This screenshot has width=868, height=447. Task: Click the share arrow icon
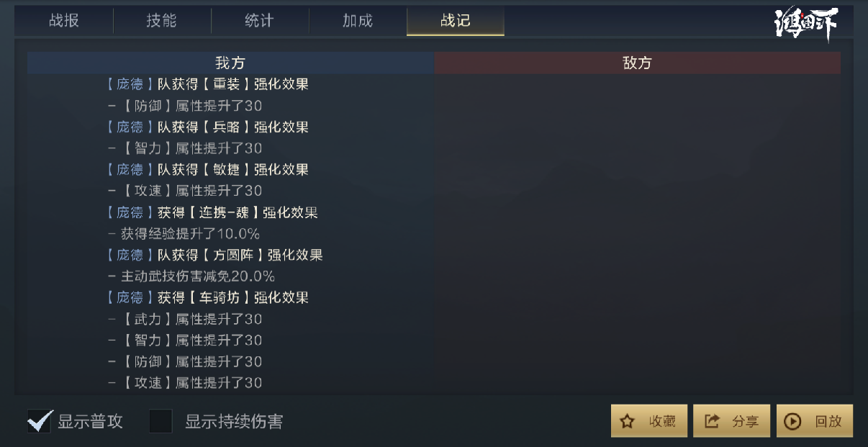712,422
